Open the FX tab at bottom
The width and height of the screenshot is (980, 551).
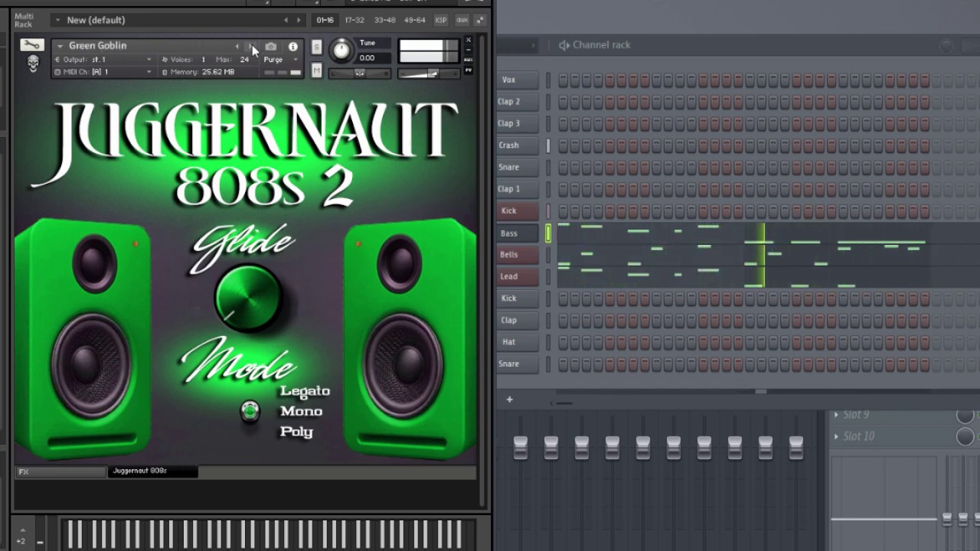coord(61,471)
